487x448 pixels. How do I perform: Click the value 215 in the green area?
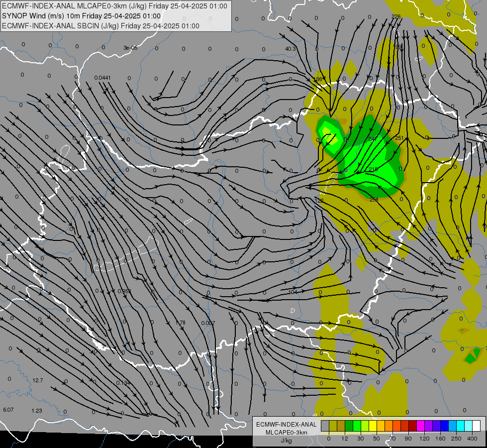[373, 169]
